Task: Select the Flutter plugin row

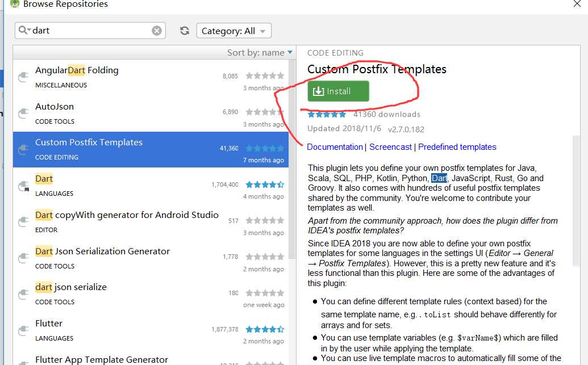Action: pyautogui.click(x=151, y=330)
